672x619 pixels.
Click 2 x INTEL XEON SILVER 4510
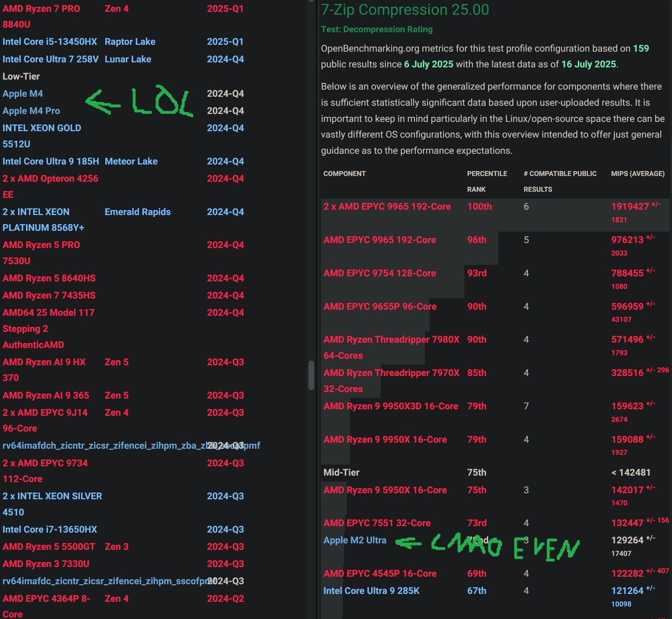(x=52, y=504)
